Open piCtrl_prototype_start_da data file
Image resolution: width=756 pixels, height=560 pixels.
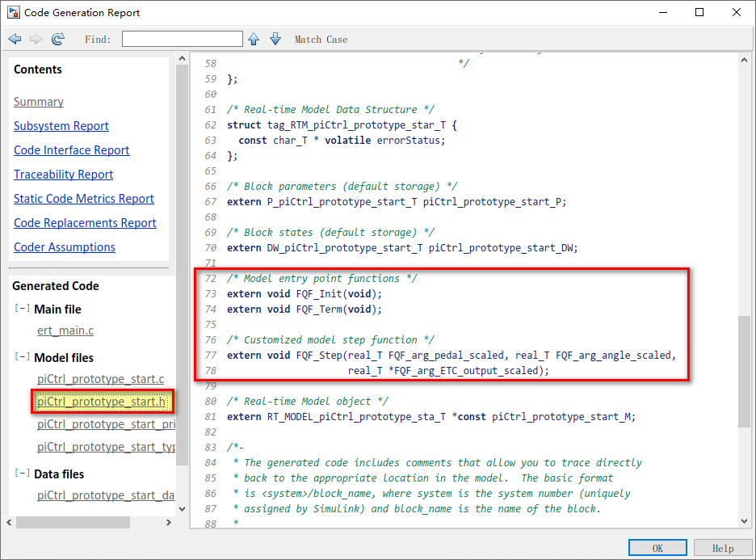(106, 495)
